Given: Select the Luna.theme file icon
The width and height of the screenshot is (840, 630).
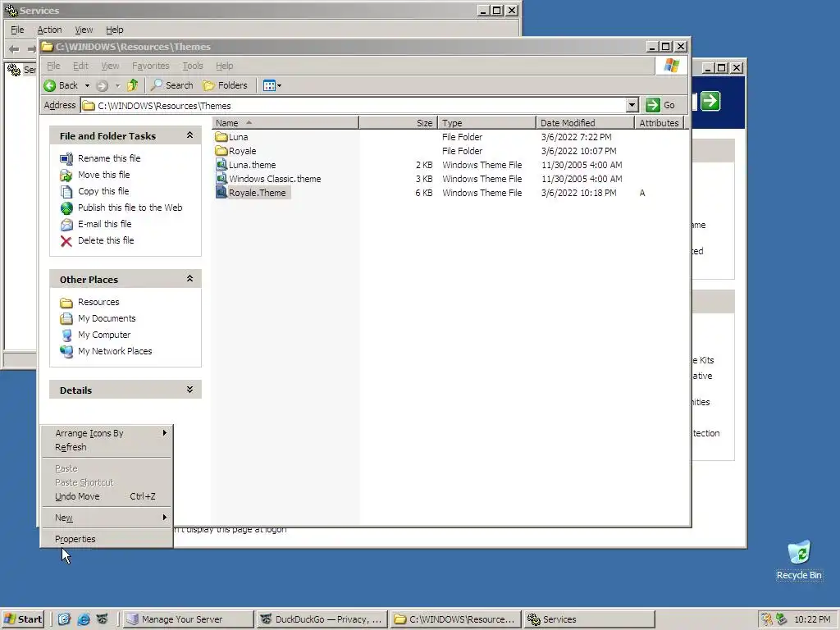Looking at the screenshot, I should click(x=221, y=164).
